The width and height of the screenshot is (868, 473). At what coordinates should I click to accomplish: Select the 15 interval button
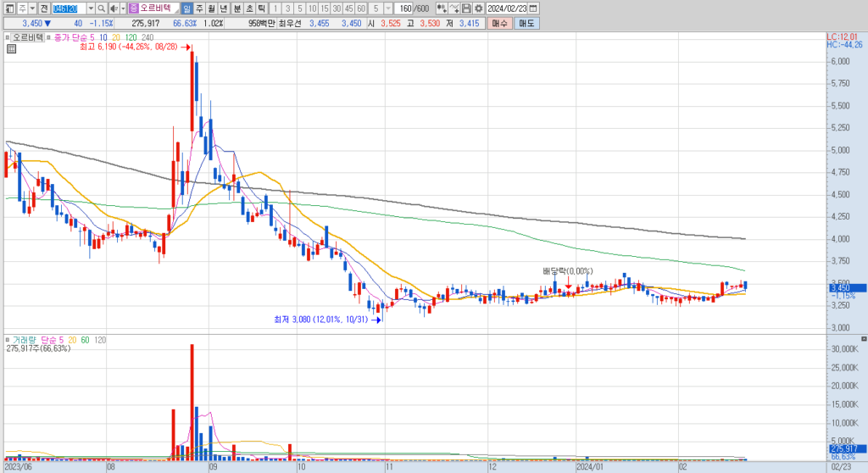point(325,8)
